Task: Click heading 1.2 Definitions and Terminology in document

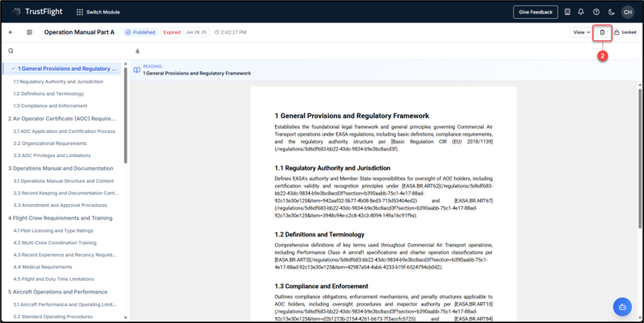Action: (319, 235)
